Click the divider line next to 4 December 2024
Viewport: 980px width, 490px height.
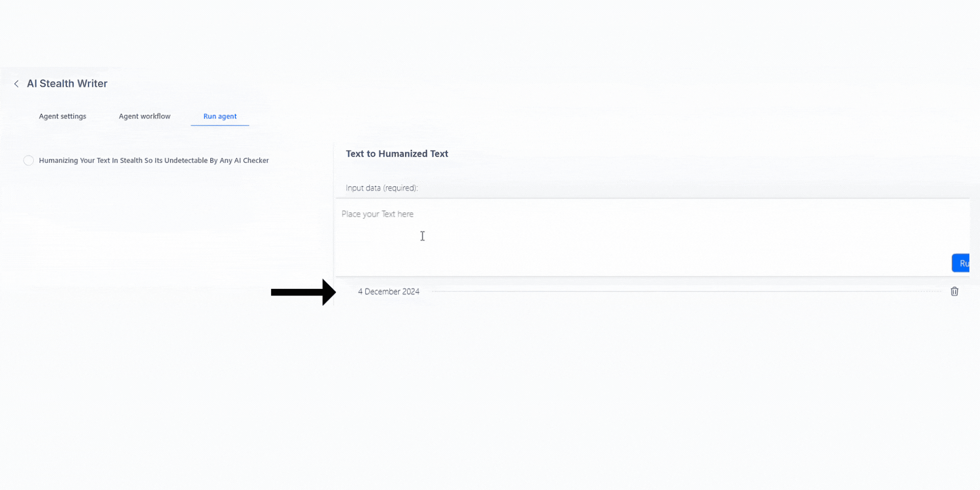(686, 291)
